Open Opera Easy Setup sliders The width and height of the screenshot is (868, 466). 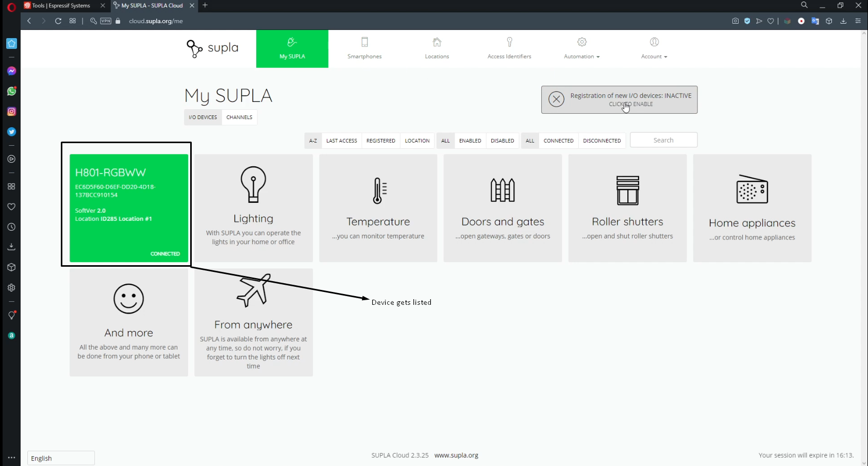click(x=858, y=21)
